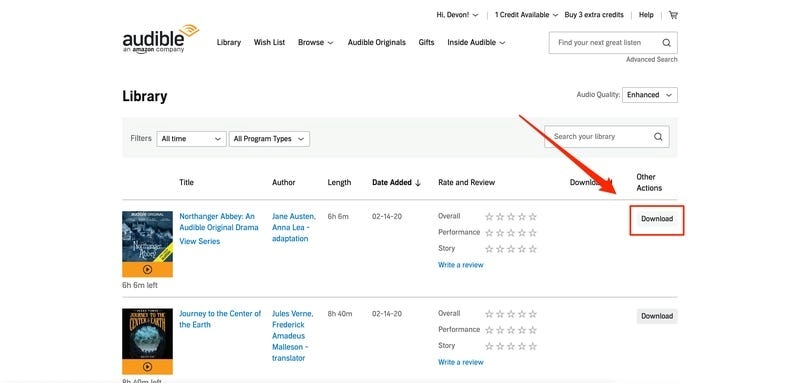Open Journey to the Center of the Earth title

coord(220,319)
